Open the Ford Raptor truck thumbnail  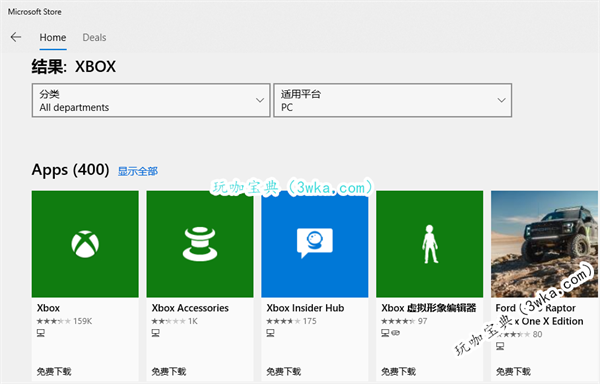[545, 244]
